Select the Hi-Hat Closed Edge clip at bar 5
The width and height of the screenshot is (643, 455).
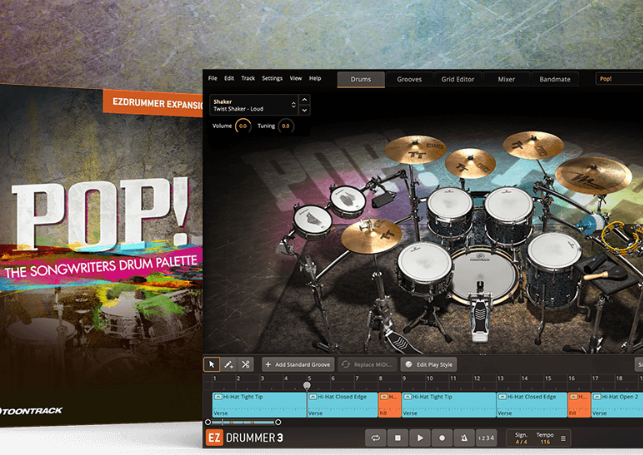pyautogui.click(x=343, y=405)
